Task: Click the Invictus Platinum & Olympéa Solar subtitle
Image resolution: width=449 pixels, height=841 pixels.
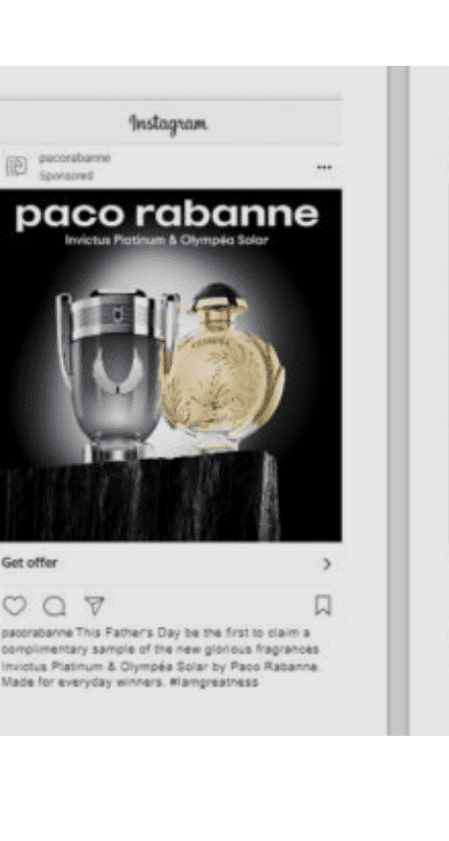Action: 166,240
